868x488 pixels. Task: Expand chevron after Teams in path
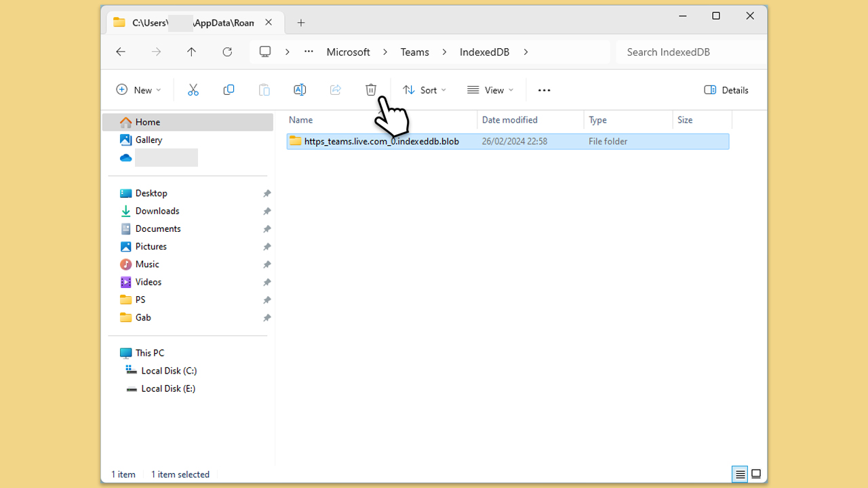point(445,52)
